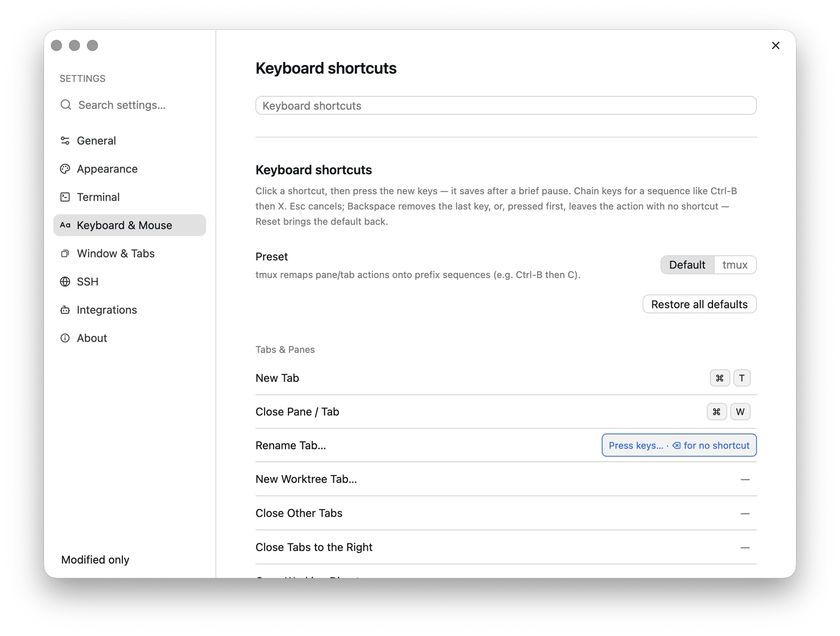Click the search magnifier icon
This screenshot has width=840, height=636.
coord(66,105)
